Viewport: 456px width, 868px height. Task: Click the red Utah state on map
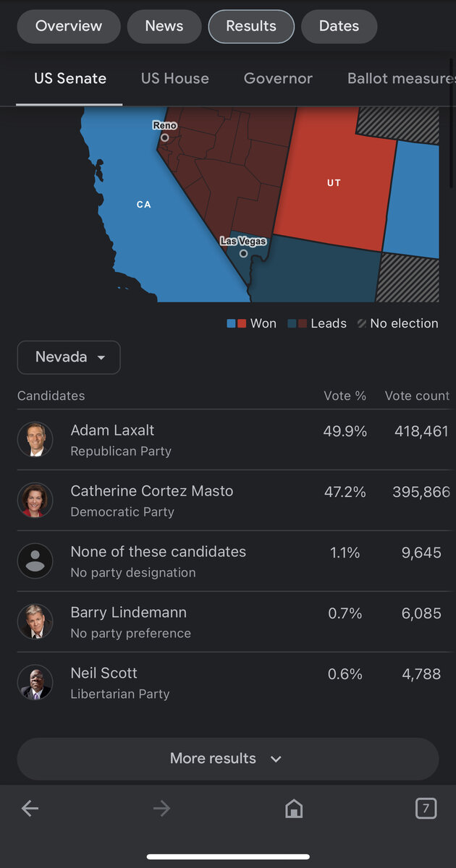[x=334, y=184]
